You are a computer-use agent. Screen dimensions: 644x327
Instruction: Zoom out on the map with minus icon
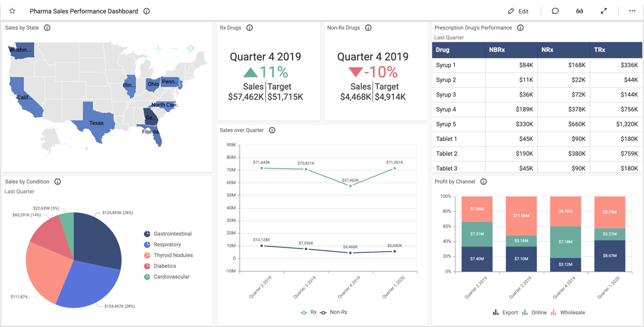click(x=174, y=49)
